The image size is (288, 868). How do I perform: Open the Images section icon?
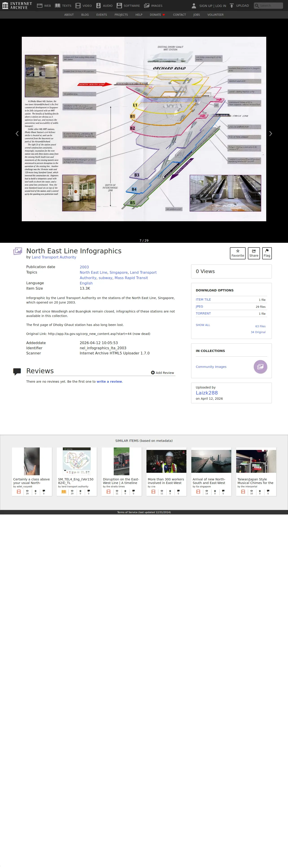point(147,6)
